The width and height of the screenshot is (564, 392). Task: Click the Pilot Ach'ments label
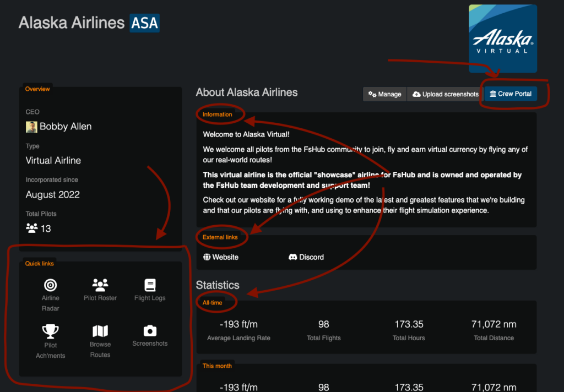tap(50, 350)
